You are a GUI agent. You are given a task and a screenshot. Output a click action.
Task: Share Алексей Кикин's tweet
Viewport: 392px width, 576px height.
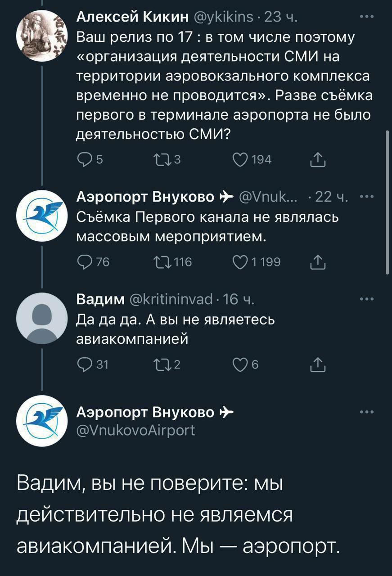pos(318,158)
